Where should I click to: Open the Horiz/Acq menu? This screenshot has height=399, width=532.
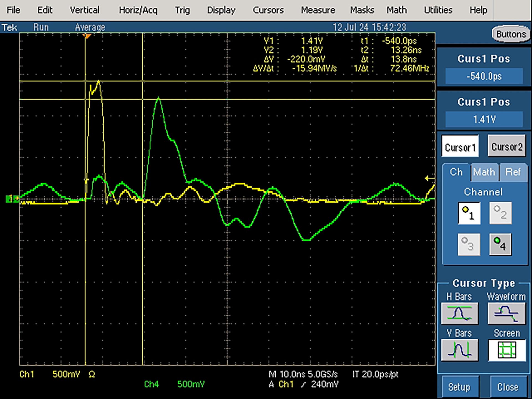(138, 10)
